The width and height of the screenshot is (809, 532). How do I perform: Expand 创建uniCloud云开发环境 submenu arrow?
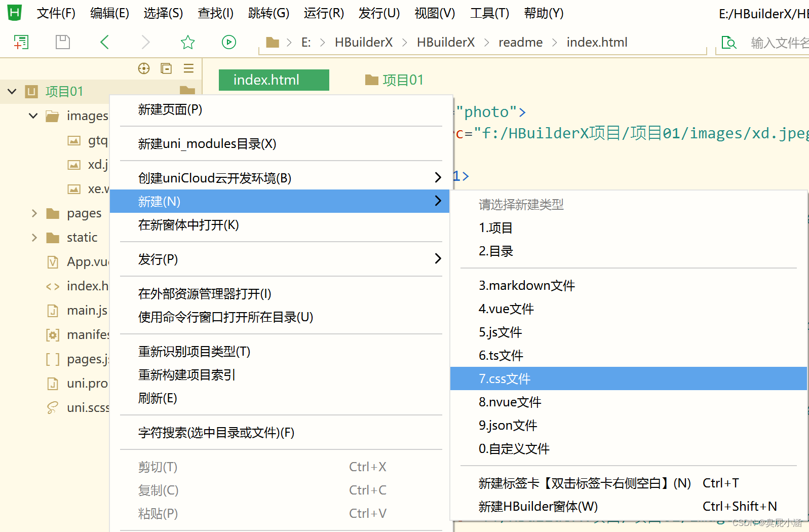click(x=438, y=177)
